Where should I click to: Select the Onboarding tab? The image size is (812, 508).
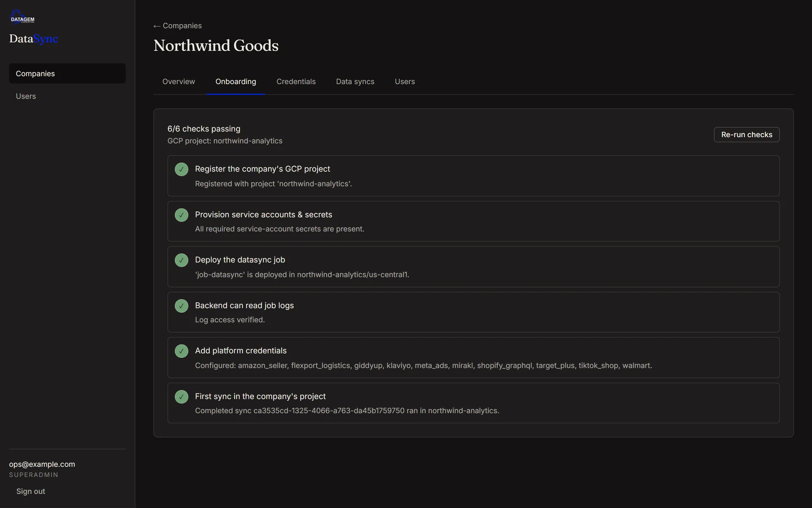point(236,82)
